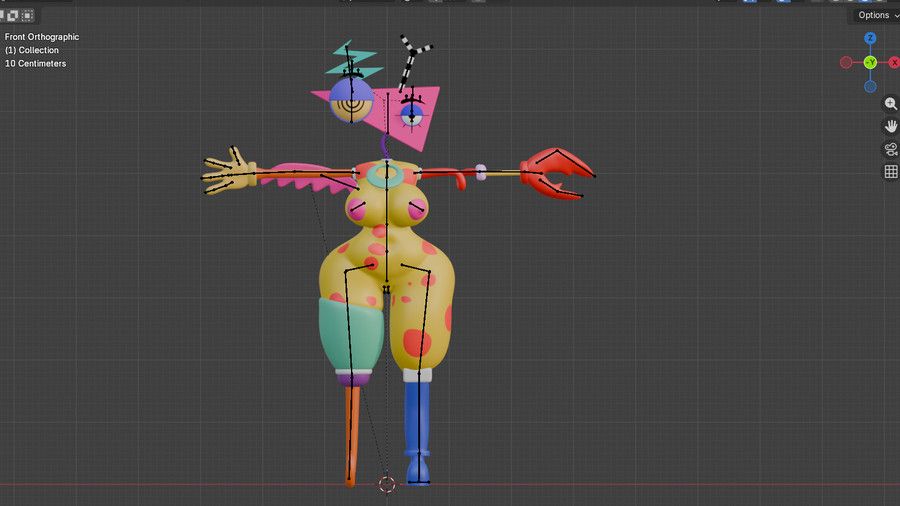Select the teal lightning bolt shape
This screenshot has width=900, height=506.
(354, 59)
